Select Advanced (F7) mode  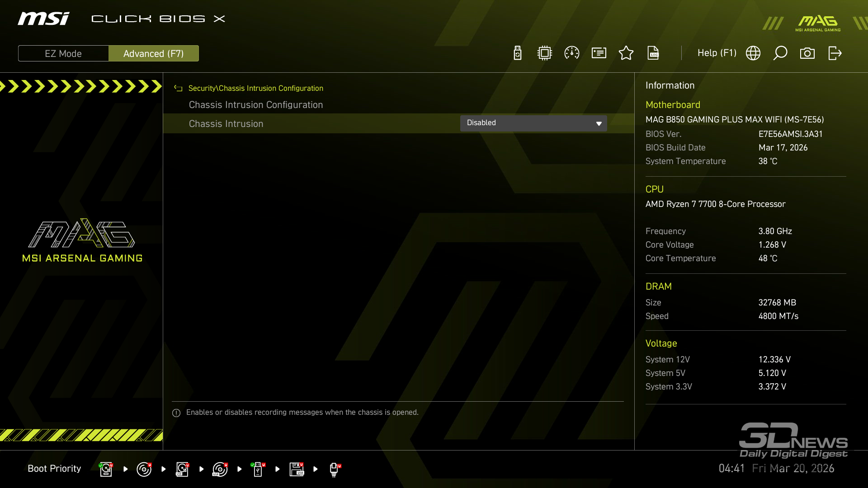[154, 53]
